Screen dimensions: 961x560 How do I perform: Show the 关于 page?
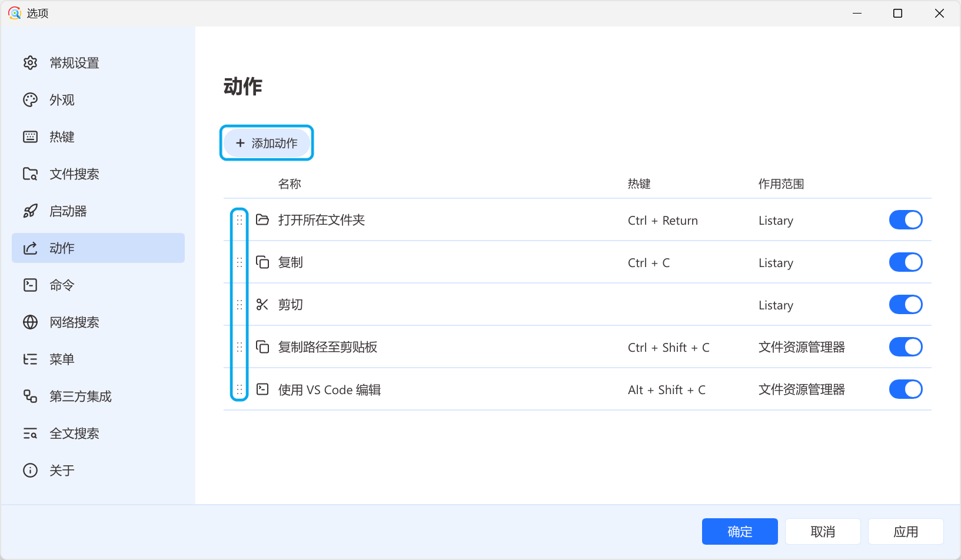(x=98, y=471)
